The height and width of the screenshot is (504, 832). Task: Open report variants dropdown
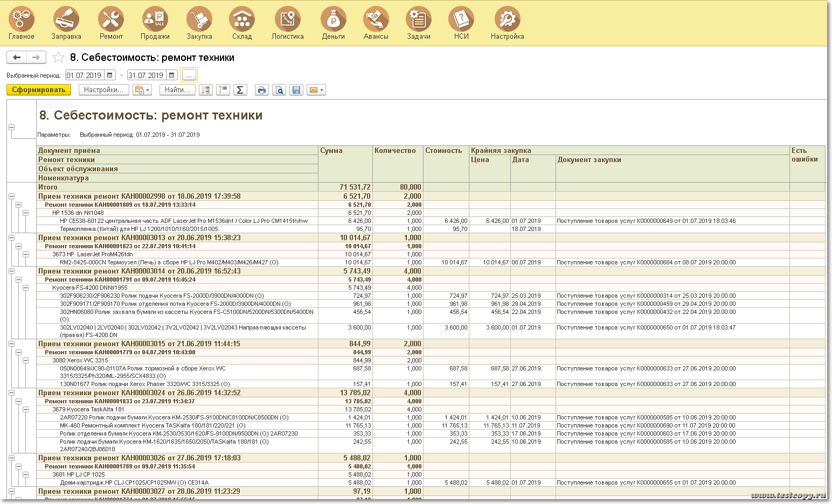click(x=142, y=90)
